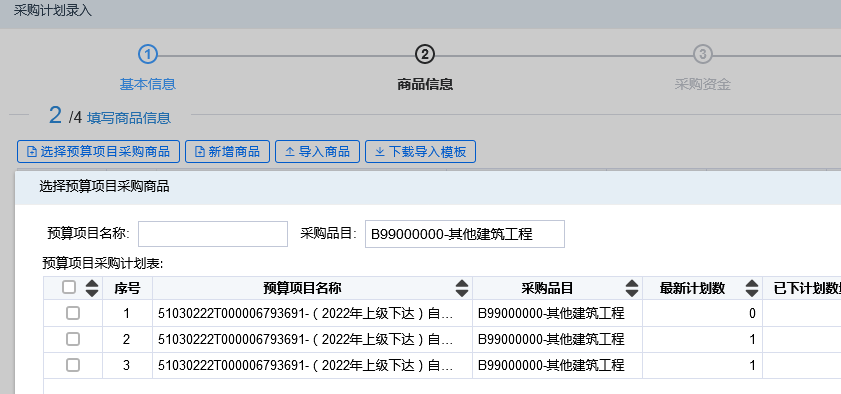Check the checkbox in row 2
The height and width of the screenshot is (394, 841).
point(73,339)
